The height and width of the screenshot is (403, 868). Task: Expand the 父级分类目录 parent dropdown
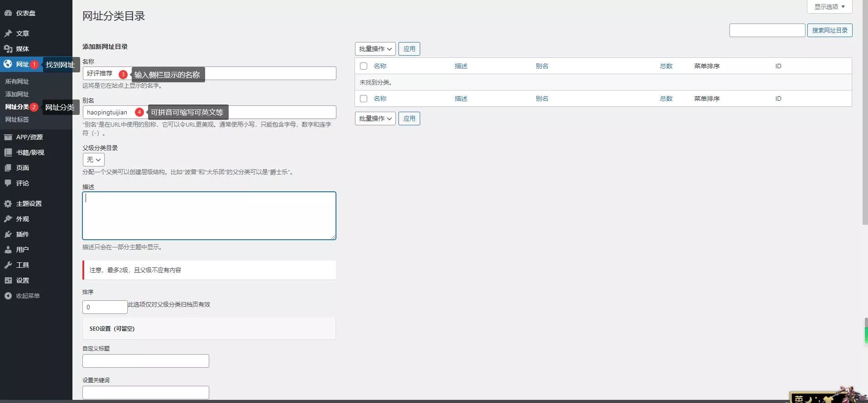click(93, 160)
